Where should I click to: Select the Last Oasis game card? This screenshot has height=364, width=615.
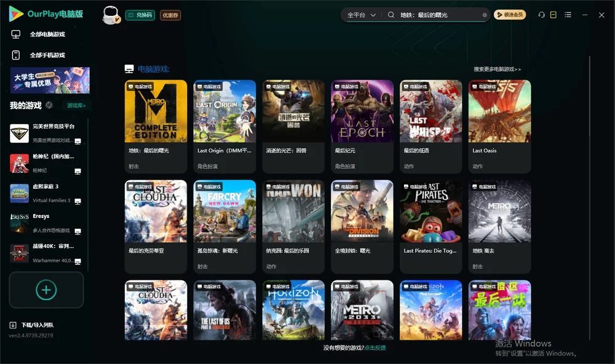(x=499, y=126)
